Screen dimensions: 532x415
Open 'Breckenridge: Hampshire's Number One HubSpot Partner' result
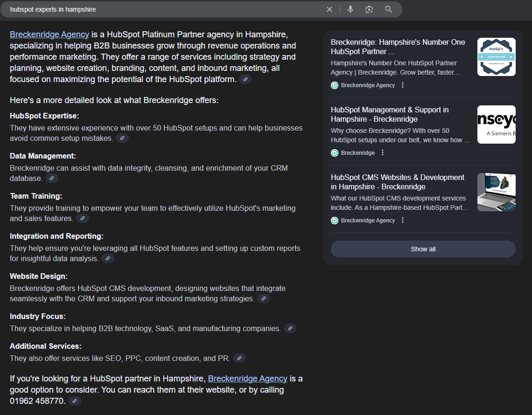(398, 47)
